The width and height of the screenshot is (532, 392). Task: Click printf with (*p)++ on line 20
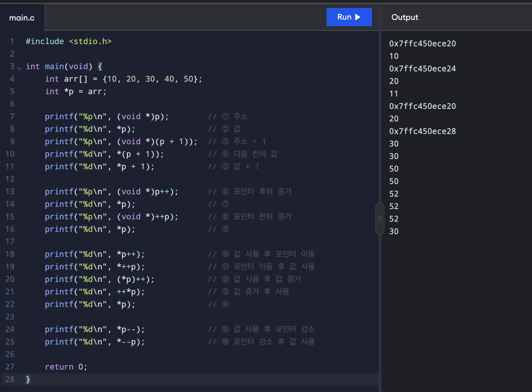100,279
